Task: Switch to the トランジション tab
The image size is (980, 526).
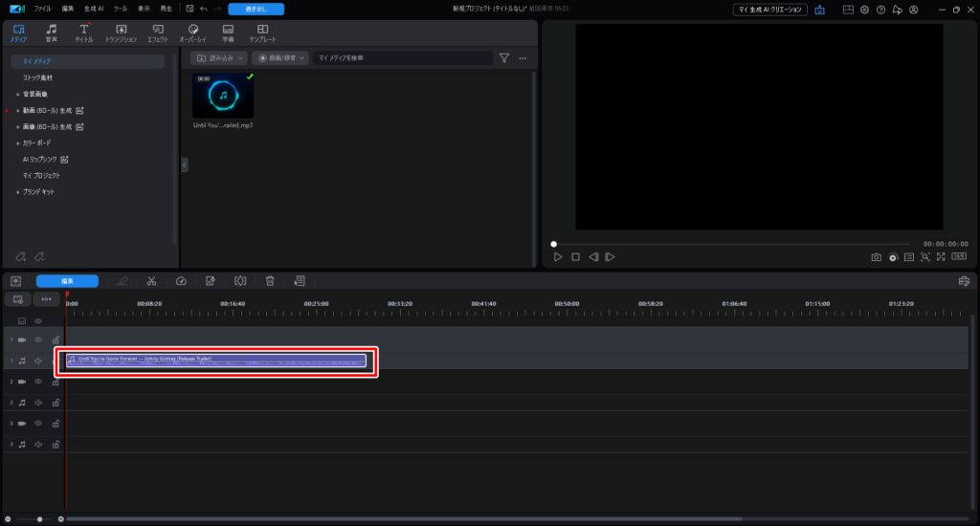Action: (x=121, y=33)
